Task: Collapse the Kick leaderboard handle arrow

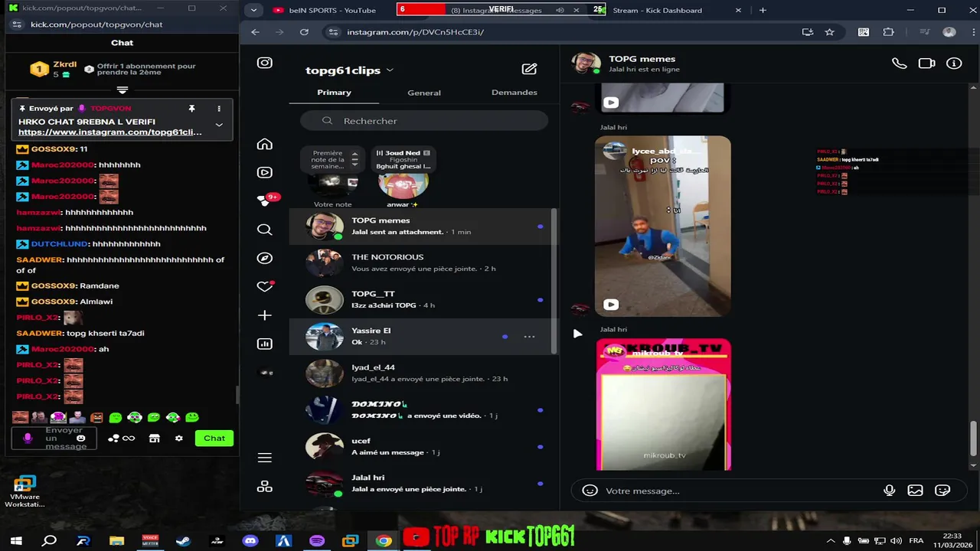Action: pyautogui.click(x=122, y=90)
